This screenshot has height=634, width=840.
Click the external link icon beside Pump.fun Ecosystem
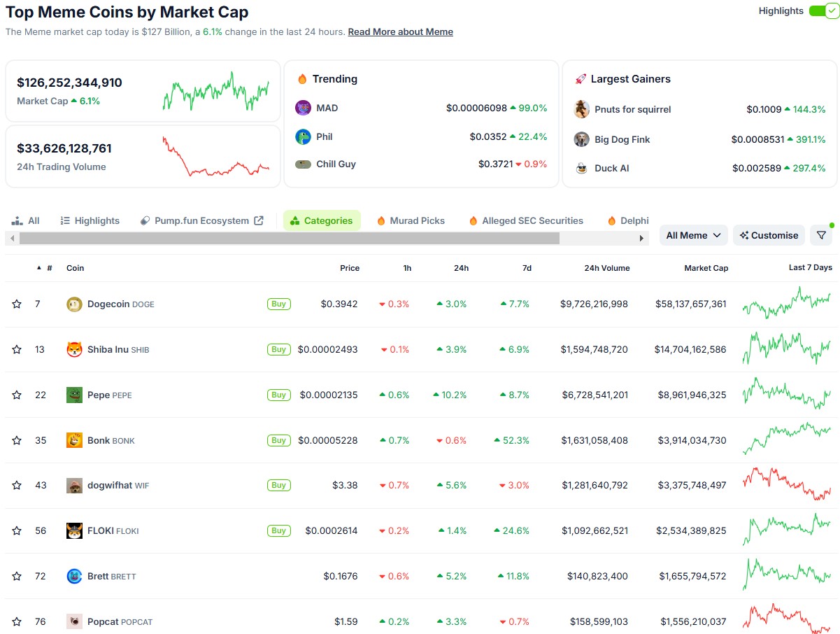tap(259, 220)
